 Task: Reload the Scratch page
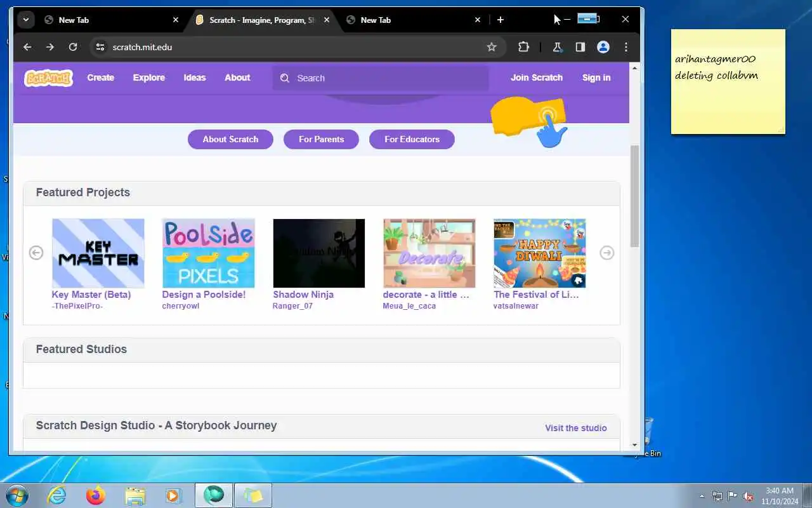point(73,47)
